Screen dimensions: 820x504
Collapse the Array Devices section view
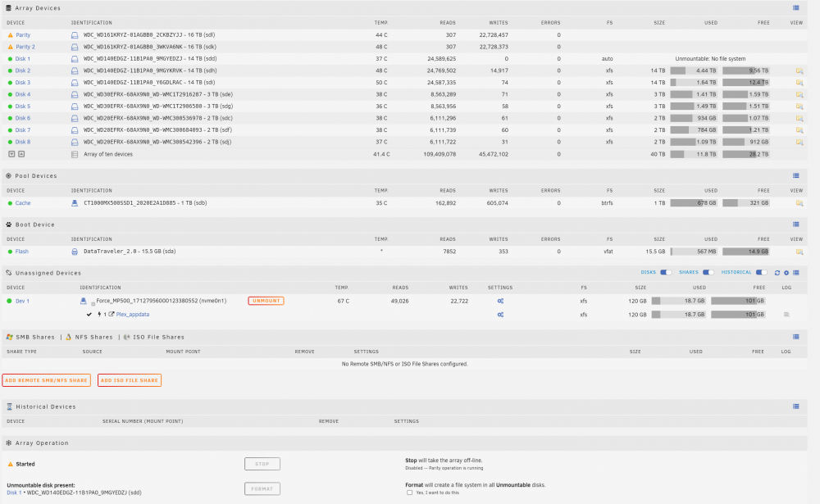click(x=796, y=8)
